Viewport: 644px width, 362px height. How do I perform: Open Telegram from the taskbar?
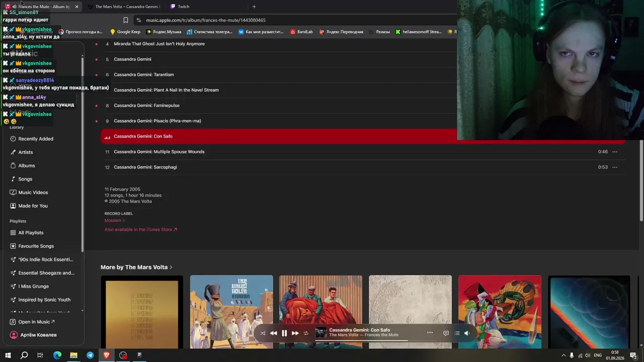click(x=90, y=355)
